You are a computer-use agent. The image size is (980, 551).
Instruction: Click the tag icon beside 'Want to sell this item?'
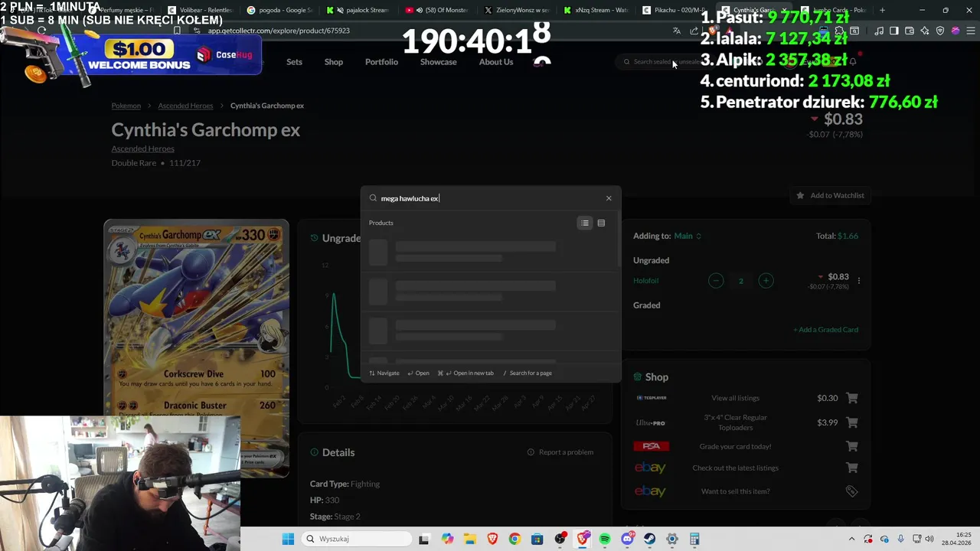[x=851, y=491]
